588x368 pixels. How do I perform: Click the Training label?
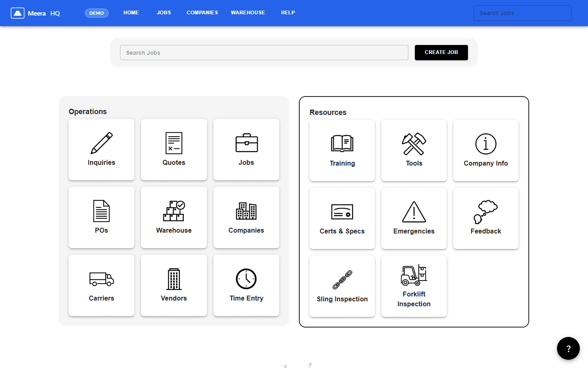pos(342,163)
